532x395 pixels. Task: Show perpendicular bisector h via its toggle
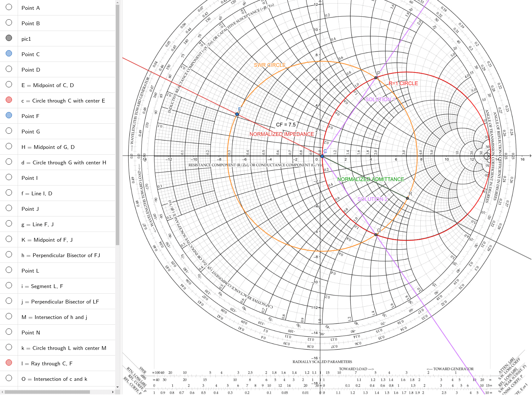[9, 254]
